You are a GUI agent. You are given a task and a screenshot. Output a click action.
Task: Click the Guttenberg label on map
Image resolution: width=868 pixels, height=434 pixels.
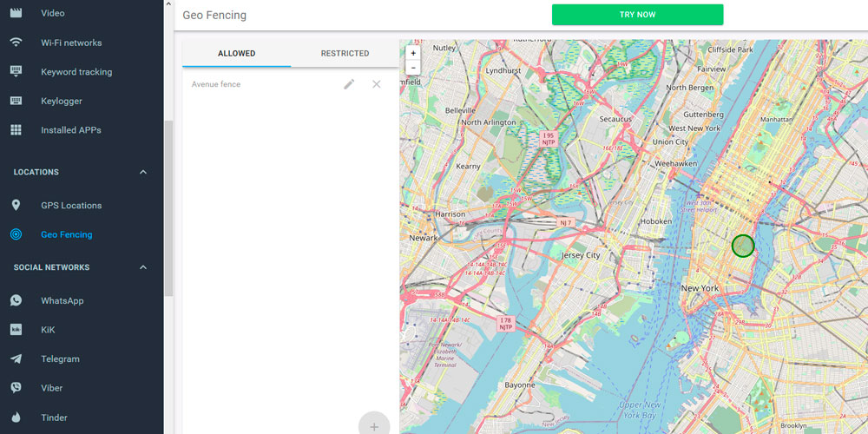704,114
